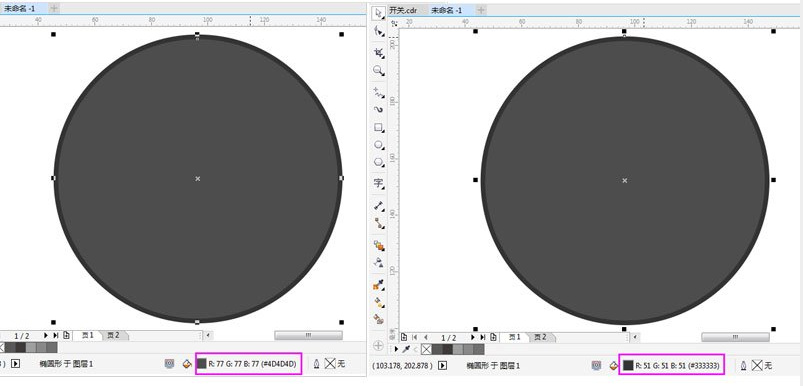This screenshot has height=386, width=803.
Task: Select the Polygon tool
Action: click(378, 162)
